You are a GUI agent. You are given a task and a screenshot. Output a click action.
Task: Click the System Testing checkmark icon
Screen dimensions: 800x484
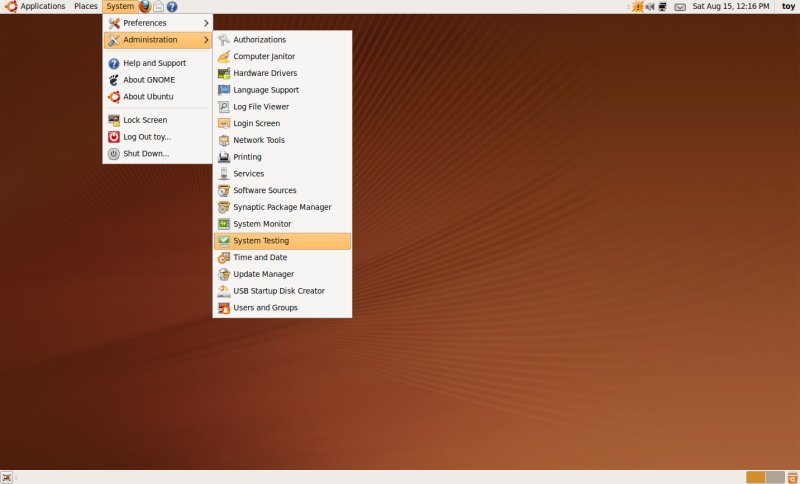[x=224, y=241]
